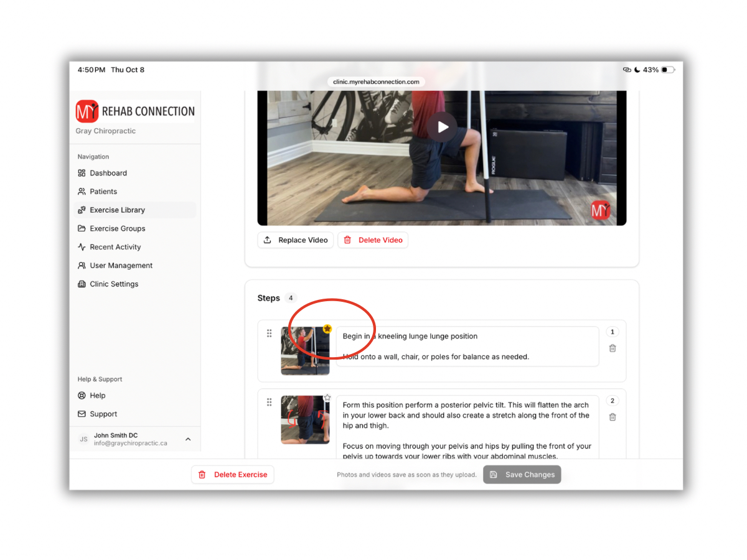This screenshot has width=747, height=560.
Task: Click the My Rehab Connection logo
Action: point(135,111)
